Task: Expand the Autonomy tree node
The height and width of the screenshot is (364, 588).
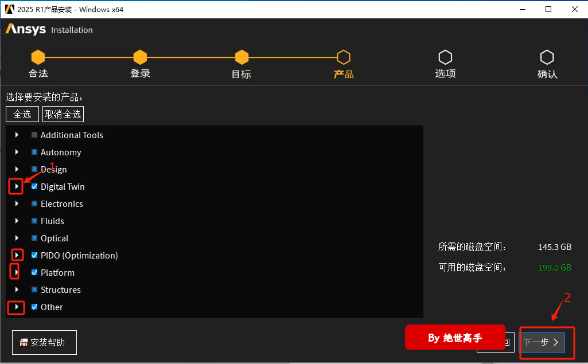Action: click(17, 152)
